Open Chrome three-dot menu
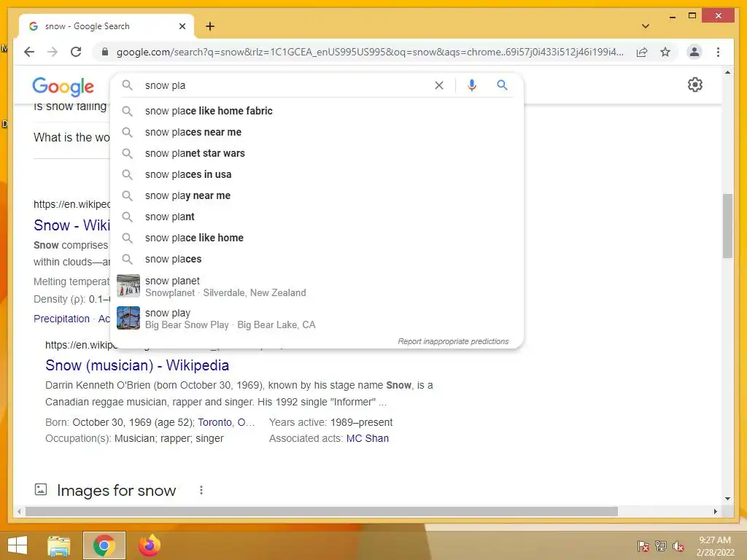 tap(718, 52)
